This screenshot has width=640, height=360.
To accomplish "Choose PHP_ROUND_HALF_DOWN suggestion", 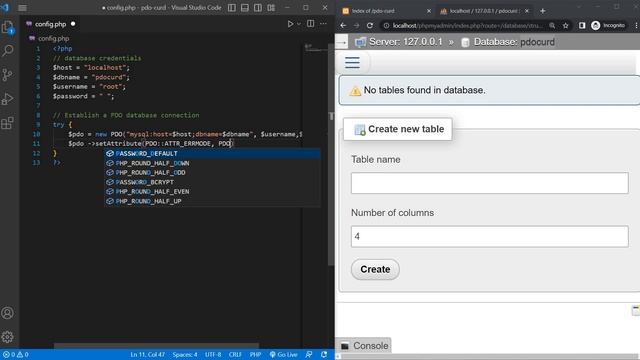I will click(212, 163).
